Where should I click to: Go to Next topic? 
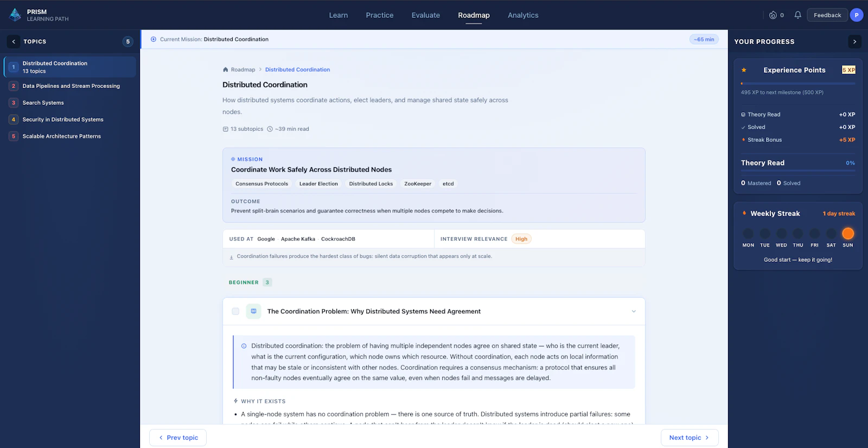[x=690, y=438]
